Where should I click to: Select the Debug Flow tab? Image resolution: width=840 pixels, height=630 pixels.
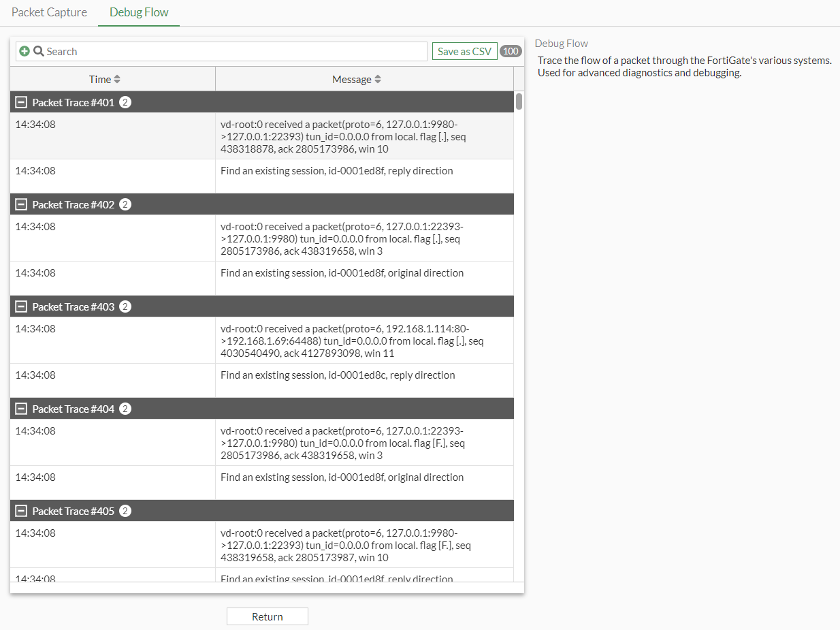(x=138, y=12)
